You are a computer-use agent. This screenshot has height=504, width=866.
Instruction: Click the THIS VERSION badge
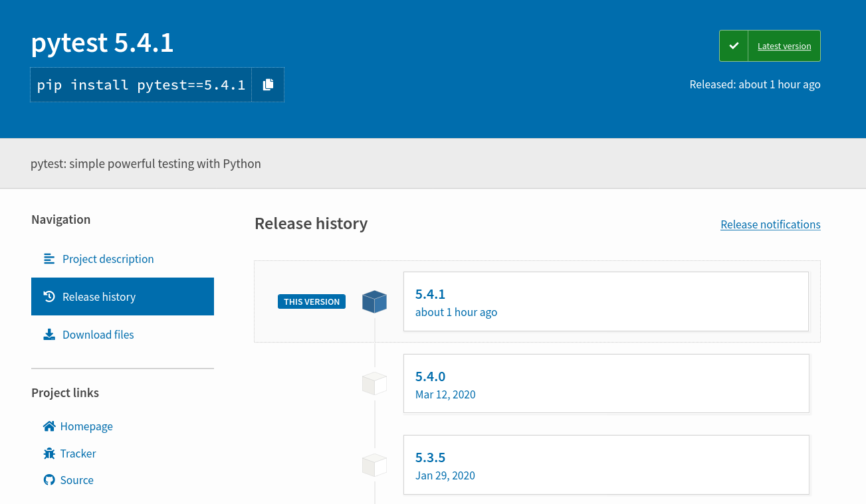pyautogui.click(x=312, y=301)
